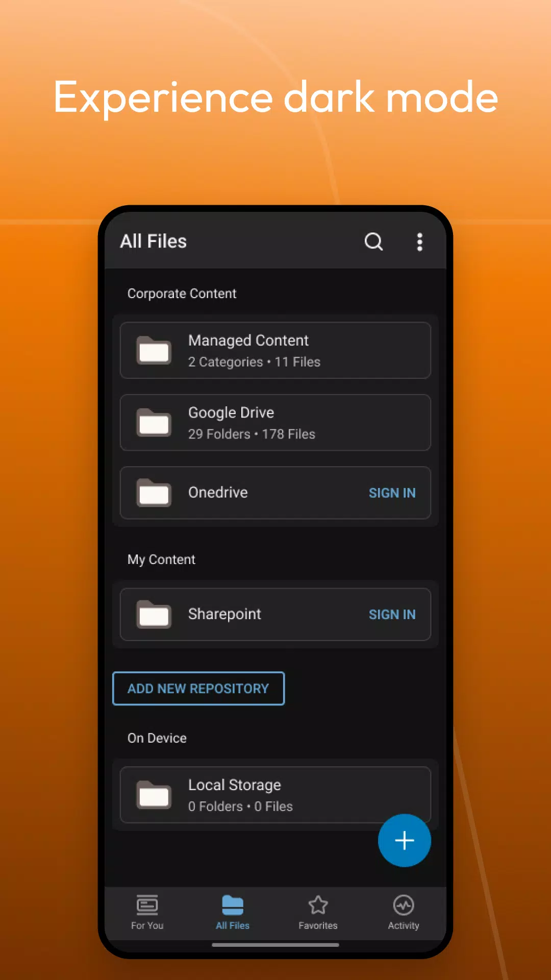
Task: Open Local Storage entry
Action: [275, 795]
